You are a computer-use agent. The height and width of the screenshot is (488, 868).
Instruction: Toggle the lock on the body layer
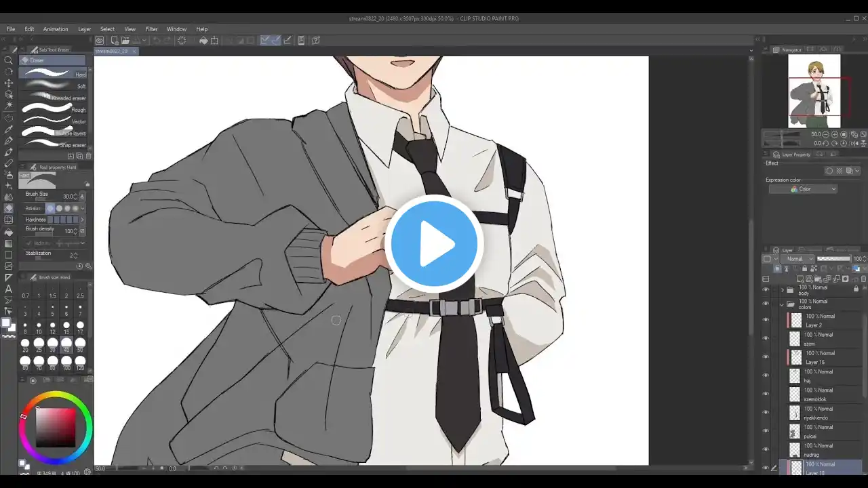[x=856, y=289]
